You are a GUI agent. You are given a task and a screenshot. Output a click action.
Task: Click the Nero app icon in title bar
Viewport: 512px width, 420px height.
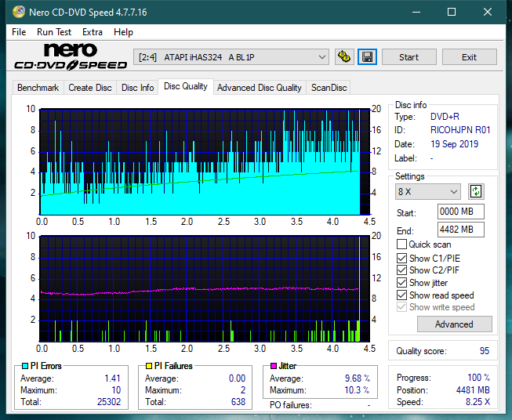(19, 12)
